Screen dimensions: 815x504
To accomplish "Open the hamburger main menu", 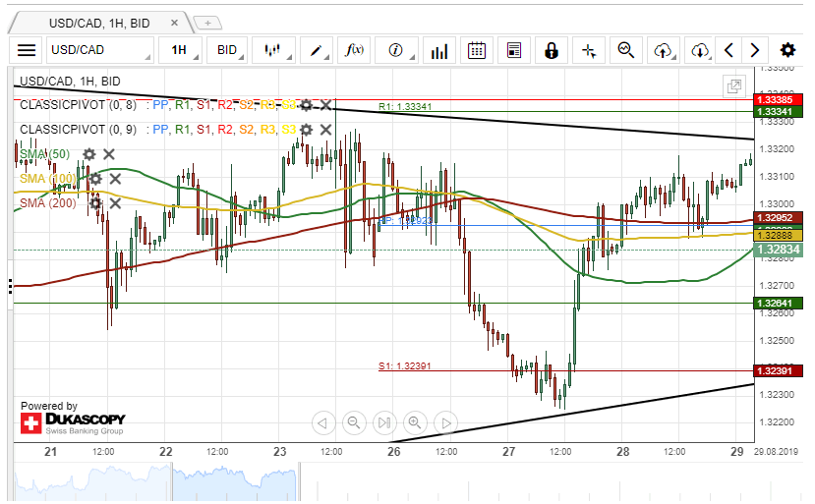I will (27, 50).
